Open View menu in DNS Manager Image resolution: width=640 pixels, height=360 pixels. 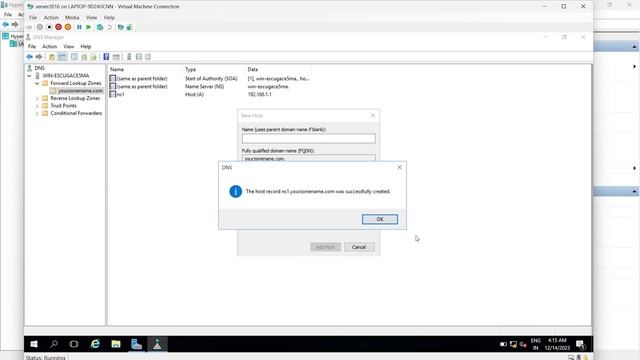point(69,47)
